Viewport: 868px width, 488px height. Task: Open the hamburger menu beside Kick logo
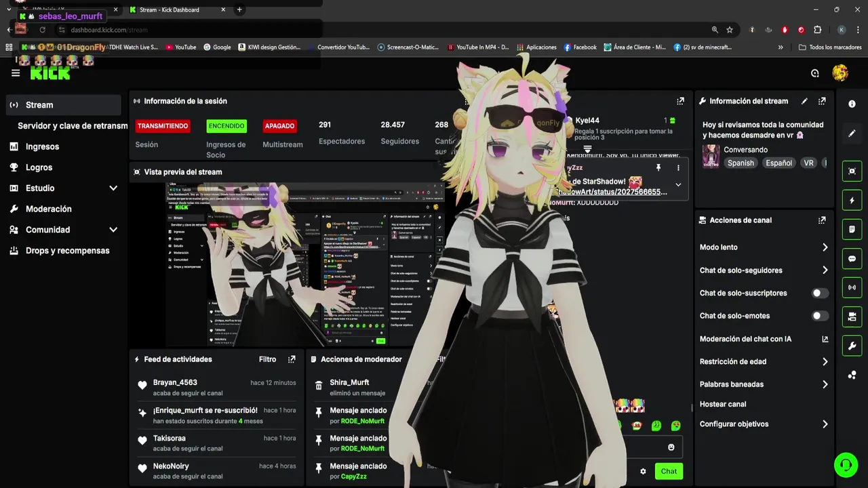(x=16, y=73)
